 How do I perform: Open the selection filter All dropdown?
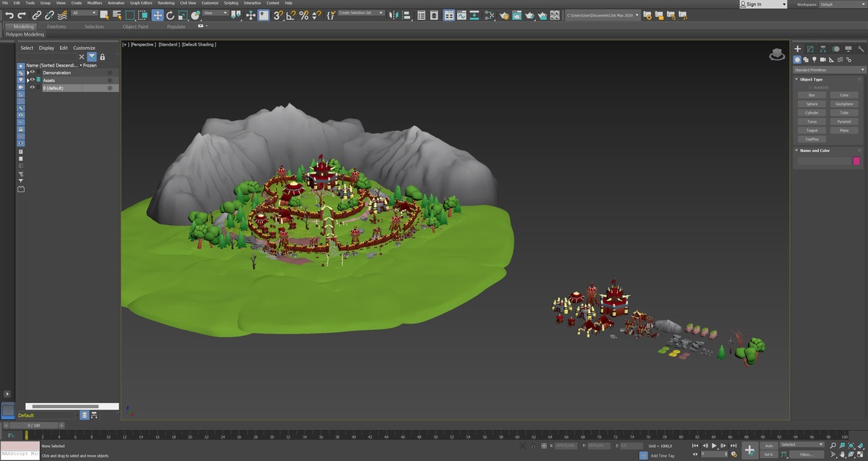[85, 13]
